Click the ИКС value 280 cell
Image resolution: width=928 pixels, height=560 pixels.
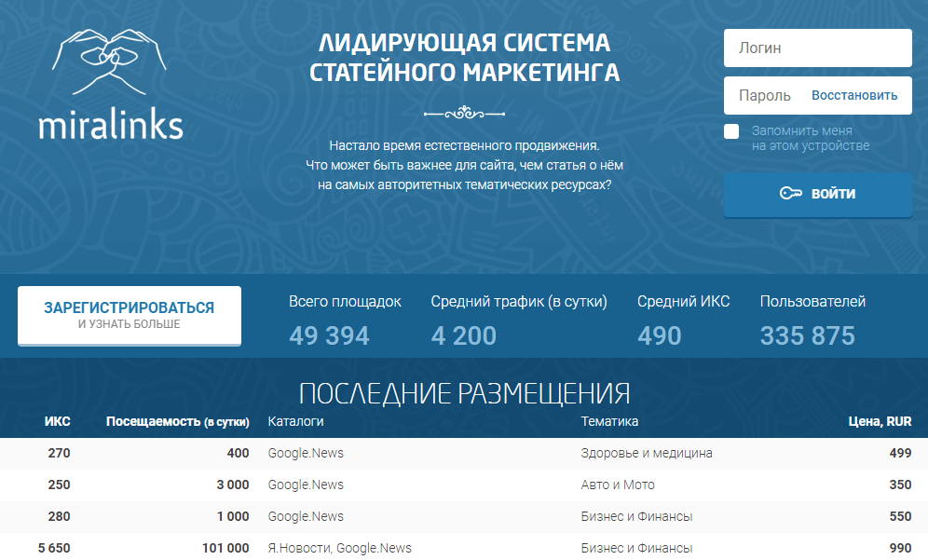pos(60,516)
